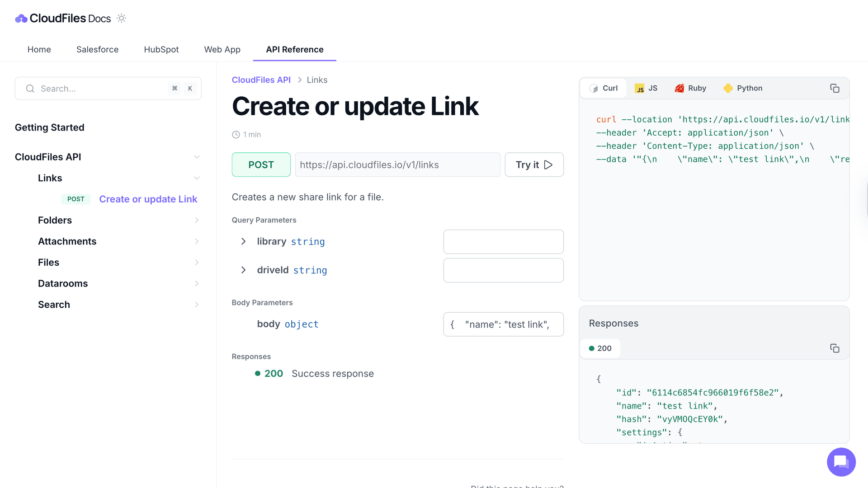
Task: Copy the 200 response JSON
Action: tap(835, 348)
